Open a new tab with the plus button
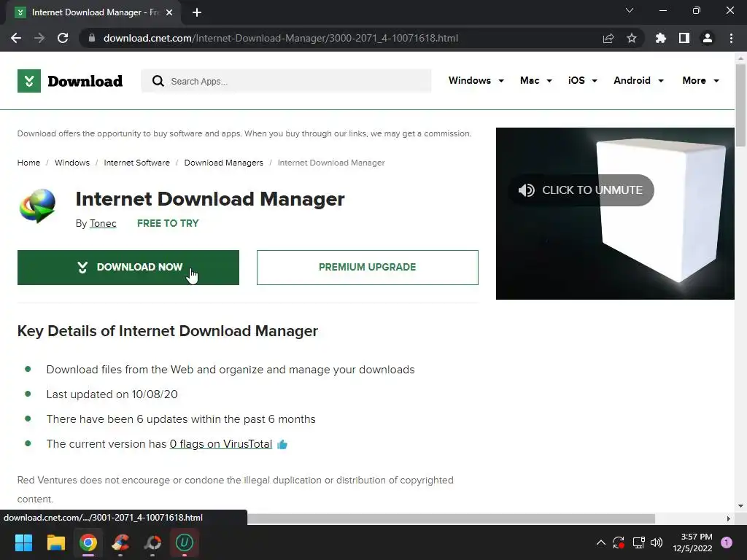The width and height of the screenshot is (747, 560). pos(197,12)
